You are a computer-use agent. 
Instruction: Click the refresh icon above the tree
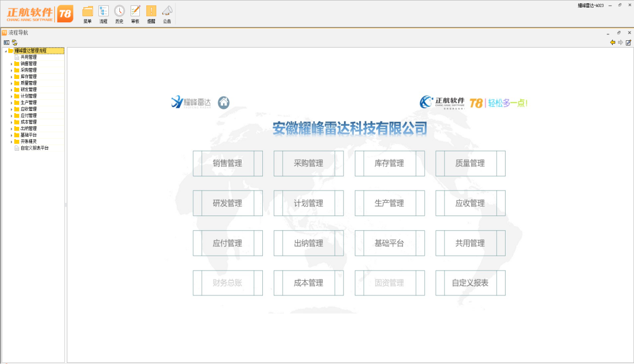15,42
